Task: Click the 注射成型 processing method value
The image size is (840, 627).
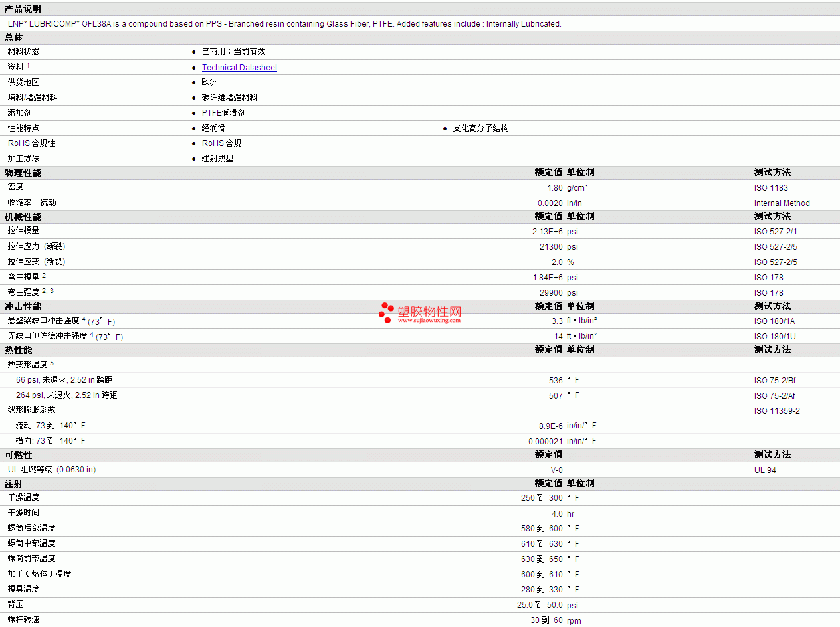Action: [x=218, y=159]
